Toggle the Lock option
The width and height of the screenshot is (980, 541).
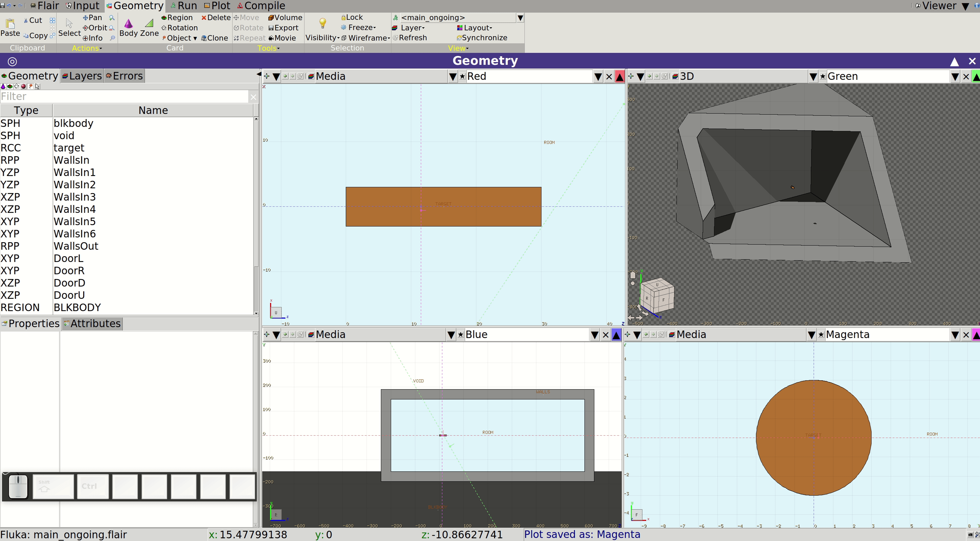(352, 17)
